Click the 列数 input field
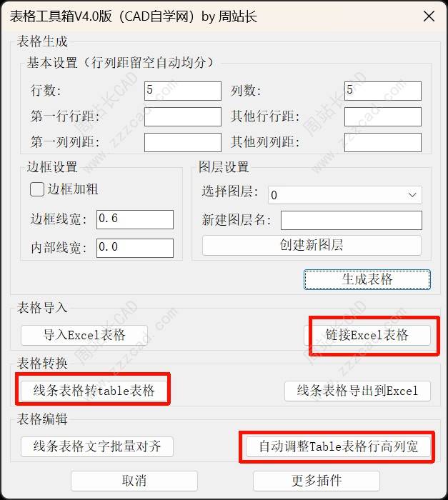Screen dimensions: 448x500 point(383,91)
